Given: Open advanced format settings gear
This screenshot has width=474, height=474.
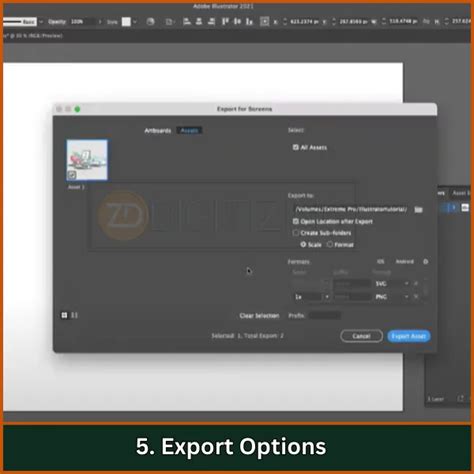Looking at the screenshot, I should 426,262.
